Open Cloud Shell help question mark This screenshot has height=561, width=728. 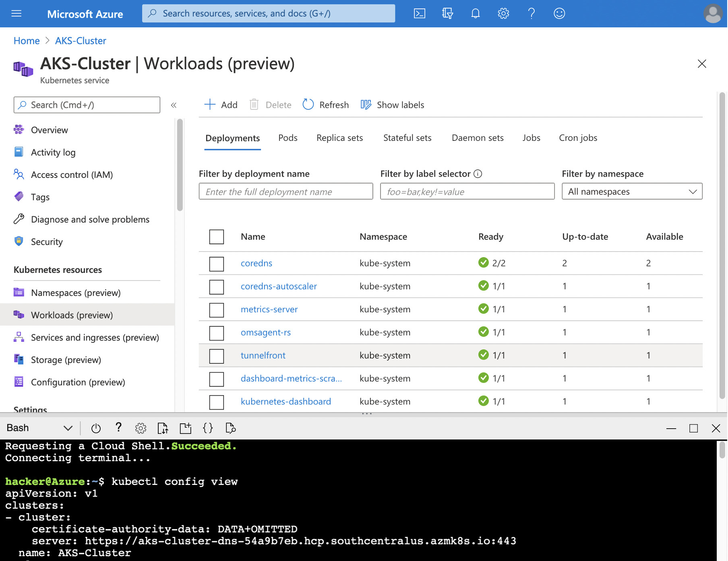tap(118, 427)
